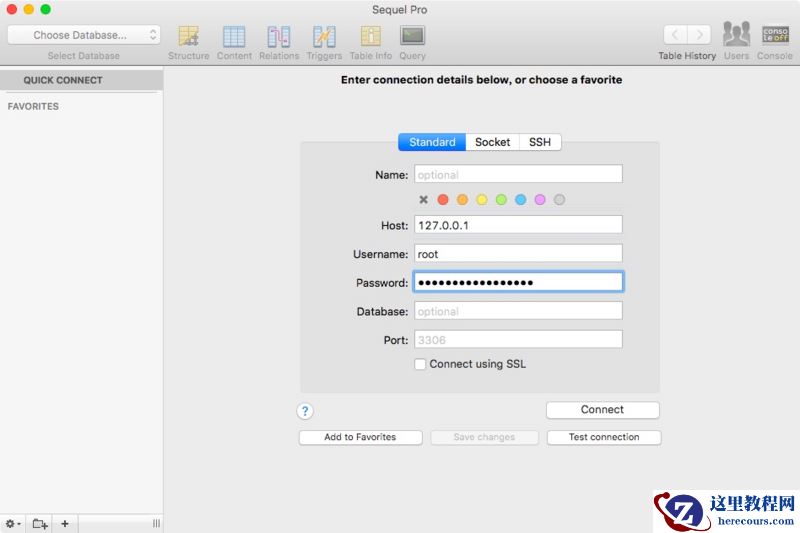Add a new favorite with plus button

point(65,523)
